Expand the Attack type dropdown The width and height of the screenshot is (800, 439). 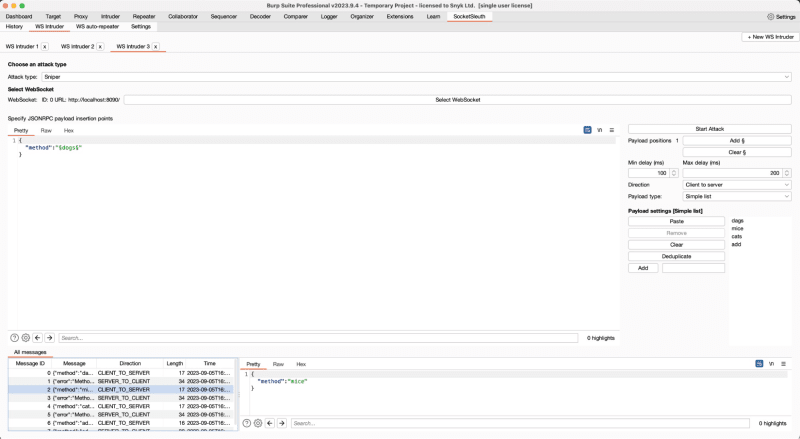(x=416, y=77)
